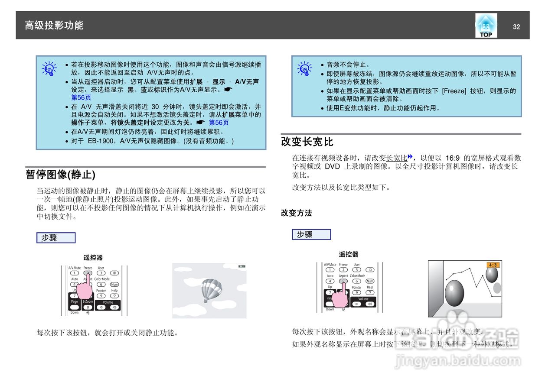Image resolution: width=555 pixels, height=392 pixels.
Task: Click the Num button on the 暂停图像 remote
Action: pos(114,285)
